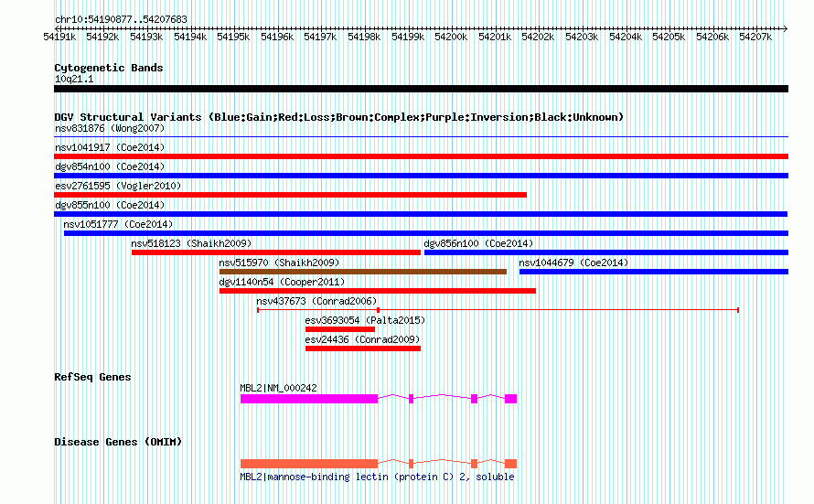This screenshot has width=814, height=504.
Task: Select the magenta MBL2 RefSeq gene glyph
Action: (x=379, y=399)
